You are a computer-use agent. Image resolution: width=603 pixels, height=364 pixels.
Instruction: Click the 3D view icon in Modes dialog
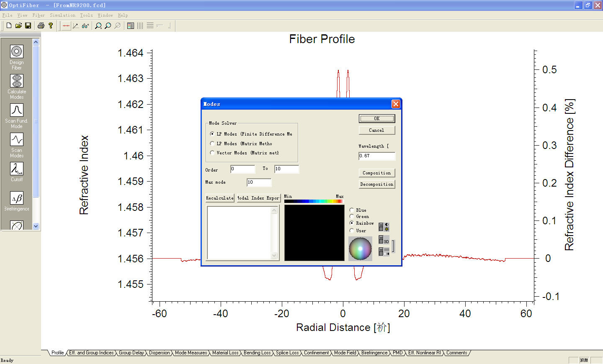point(384,239)
